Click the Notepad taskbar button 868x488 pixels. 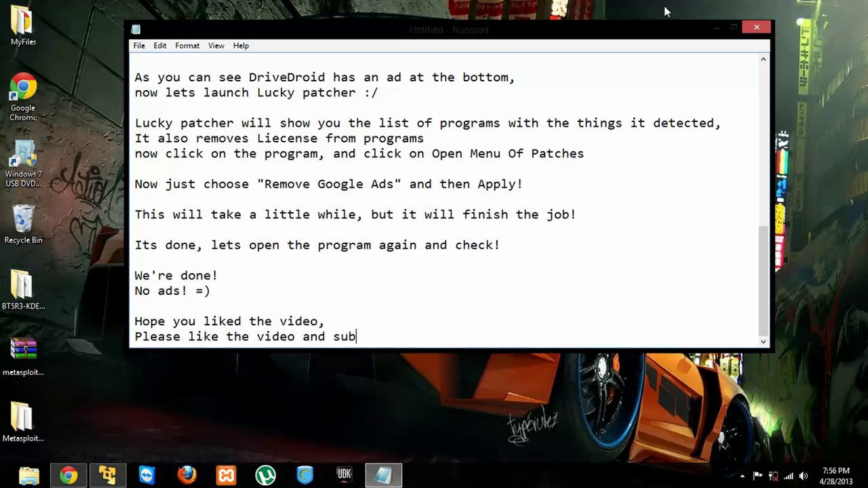point(384,475)
